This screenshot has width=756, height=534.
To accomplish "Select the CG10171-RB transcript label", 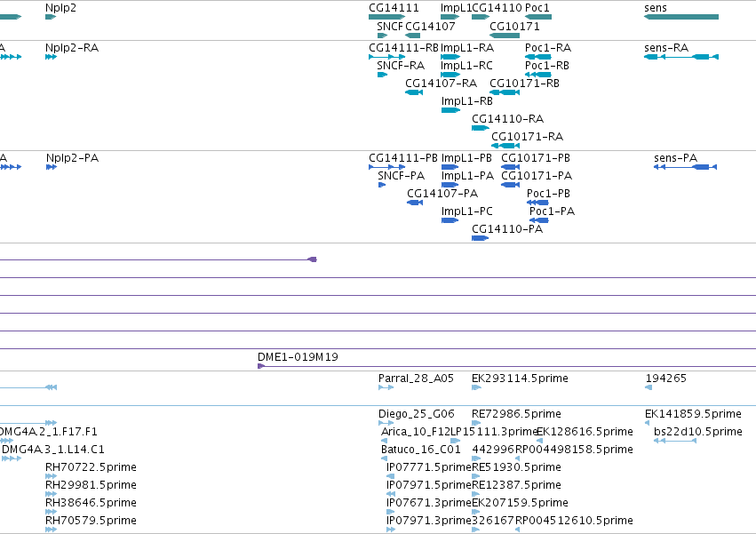I will click(524, 84).
